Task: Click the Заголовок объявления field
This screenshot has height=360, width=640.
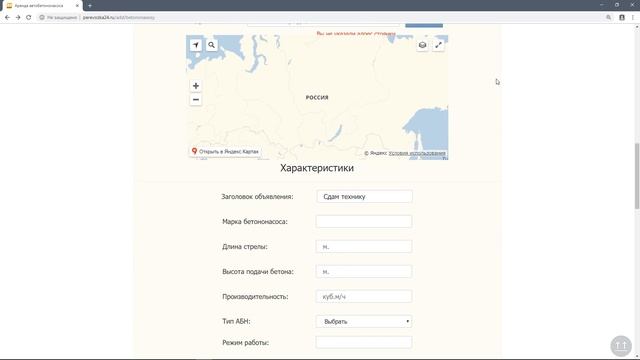Action: pyautogui.click(x=364, y=196)
